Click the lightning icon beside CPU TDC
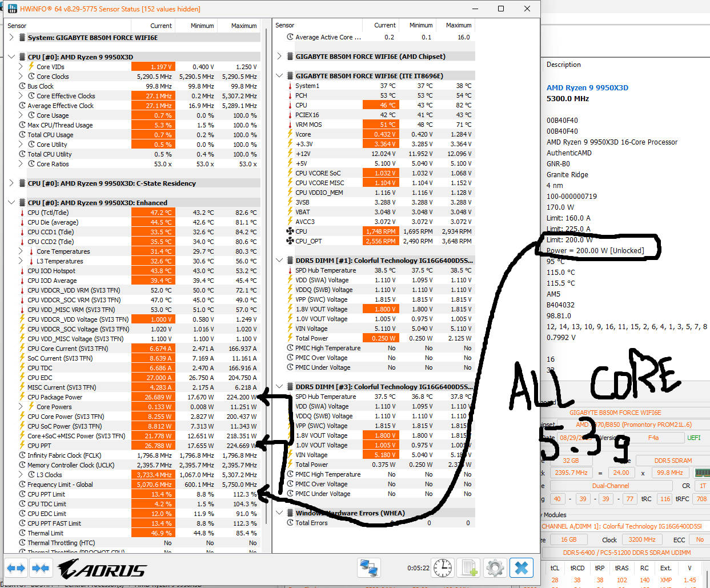This screenshot has height=588, width=710. (x=22, y=368)
